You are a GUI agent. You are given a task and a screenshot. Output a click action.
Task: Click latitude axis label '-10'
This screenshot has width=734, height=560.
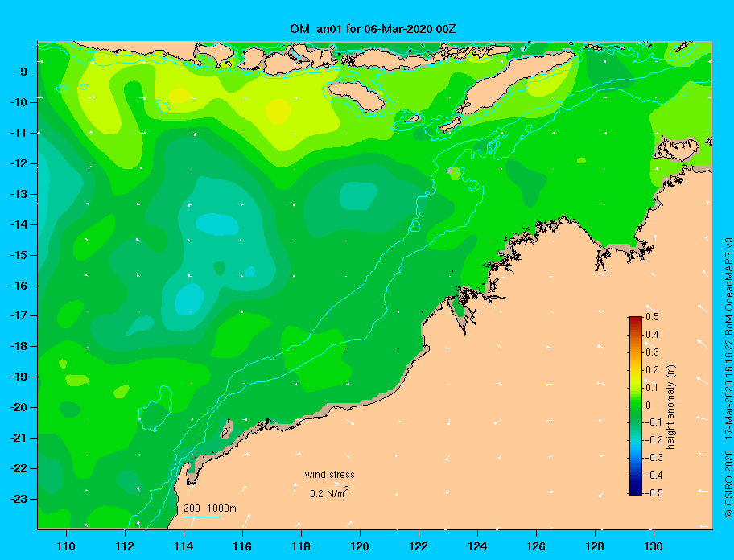click(19, 102)
